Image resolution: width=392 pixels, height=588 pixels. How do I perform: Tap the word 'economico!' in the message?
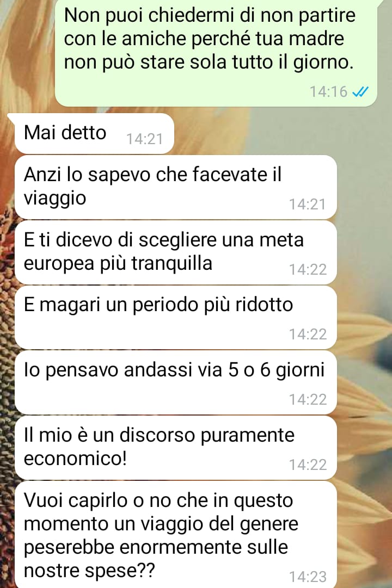[75, 459]
